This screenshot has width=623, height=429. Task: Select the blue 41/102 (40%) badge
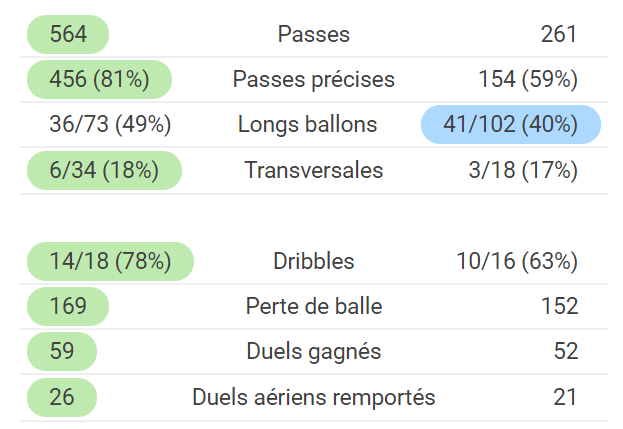(511, 124)
